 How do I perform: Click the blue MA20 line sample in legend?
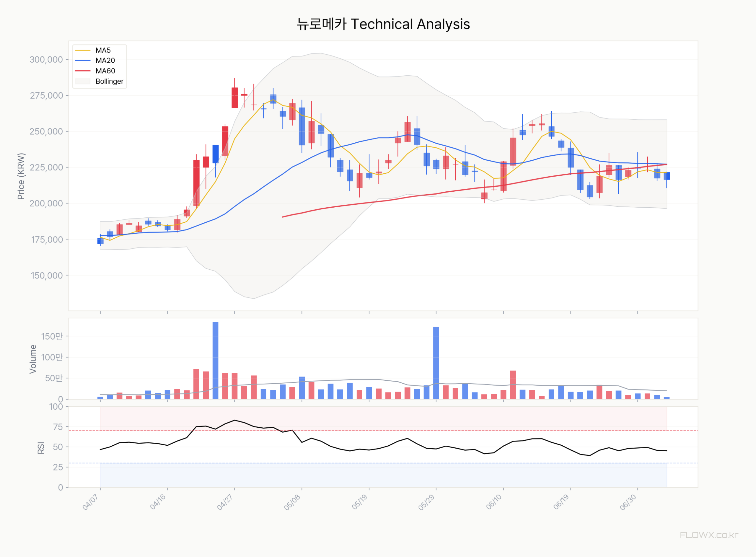(83, 60)
